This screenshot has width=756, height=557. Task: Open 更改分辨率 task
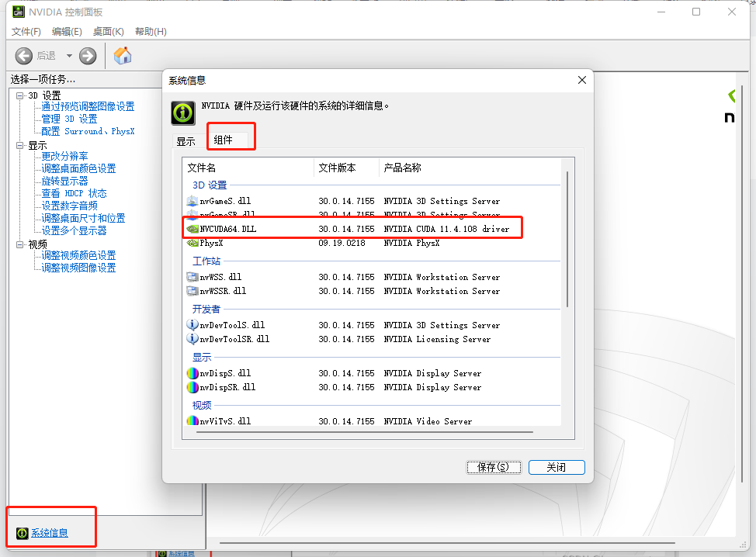pyautogui.click(x=64, y=156)
